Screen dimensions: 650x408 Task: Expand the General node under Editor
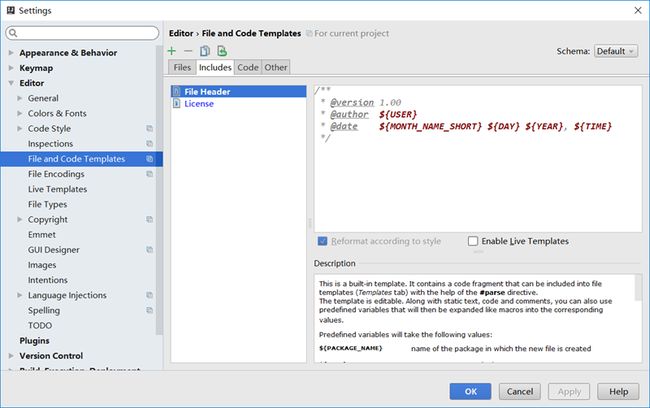(x=19, y=98)
